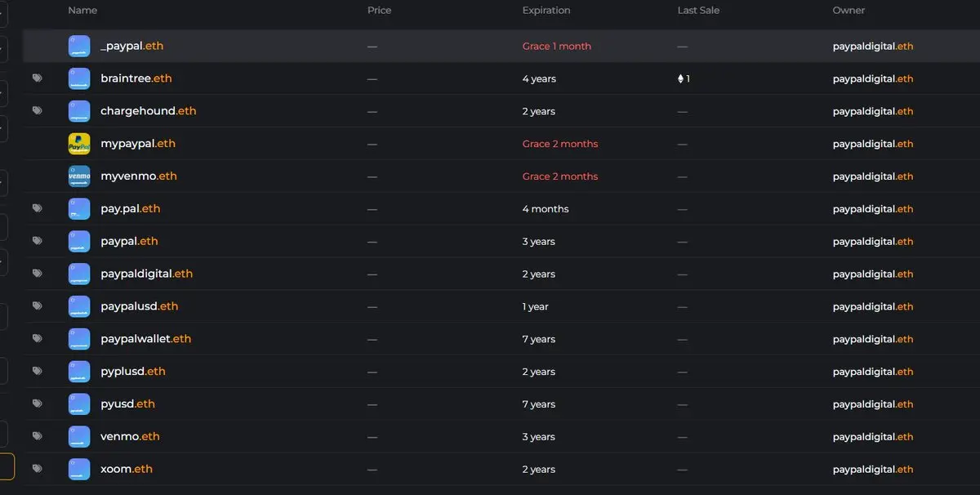Open the Venmo logo avatar of myvenmo.eth

click(x=79, y=176)
